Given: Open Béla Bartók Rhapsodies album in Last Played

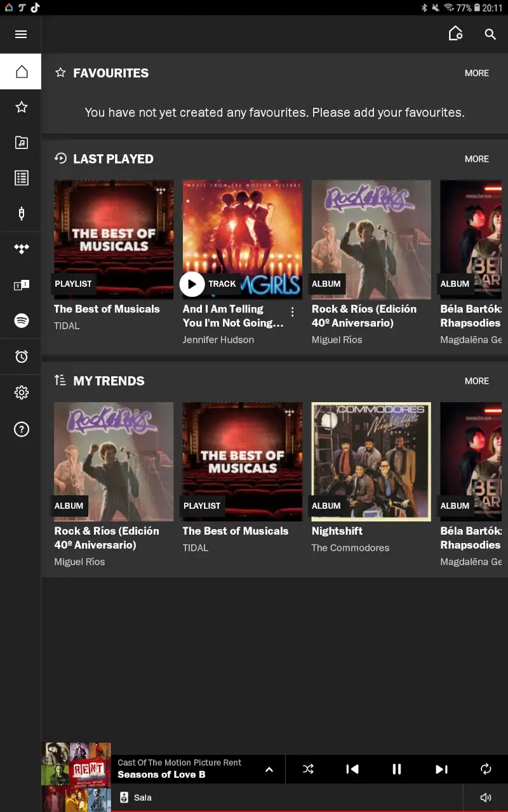Looking at the screenshot, I should [471, 240].
